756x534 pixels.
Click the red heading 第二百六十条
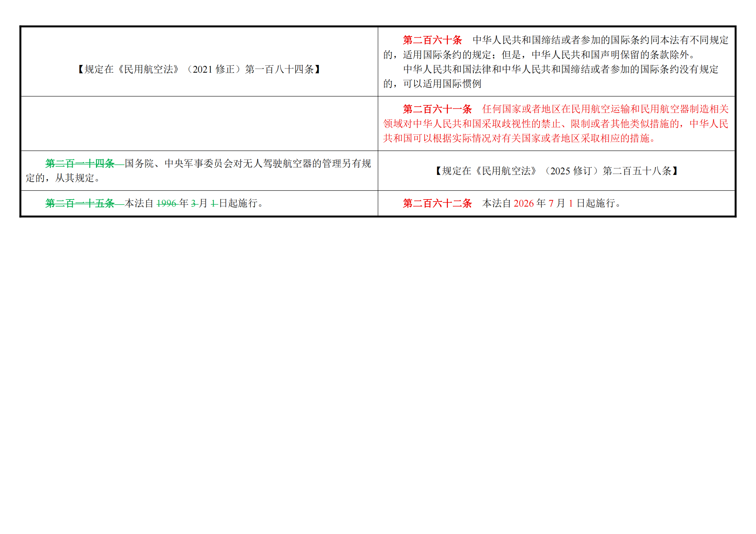tap(432, 40)
